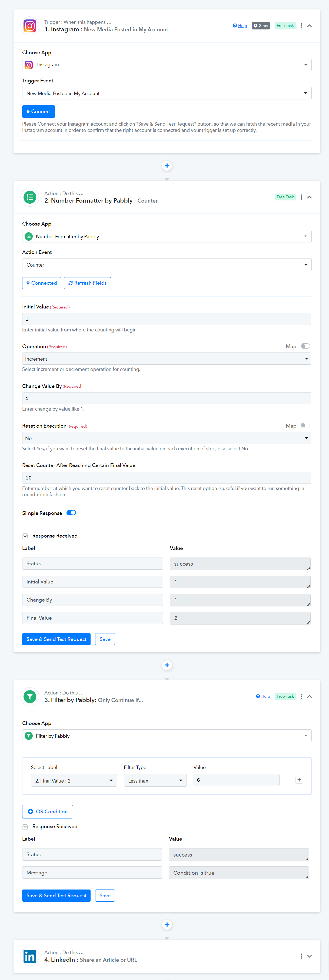Image resolution: width=329 pixels, height=980 pixels.
Task: Click the Refresh Fields button
Action: 88,283
